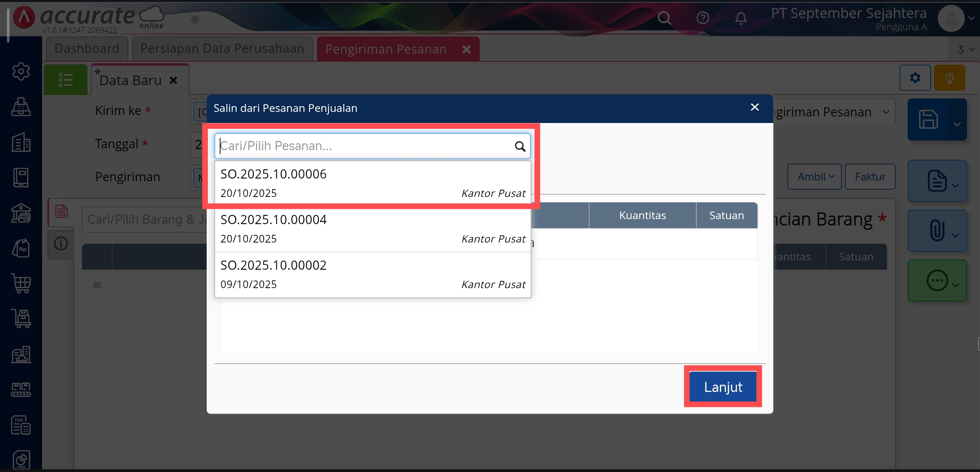Expand the Ambil dropdown
The height and width of the screenshot is (472, 980).
[815, 177]
